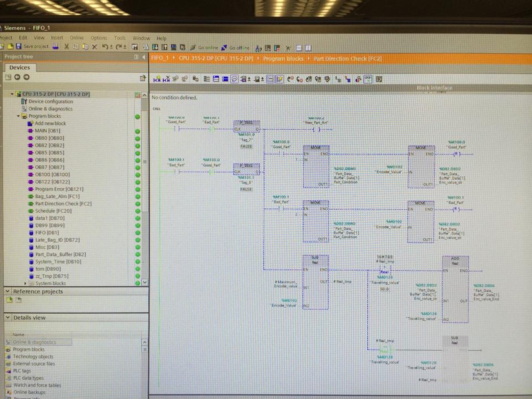Click the last icon in the editor toolbar
This screenshot has height=399, width=532.
point(379,79)
